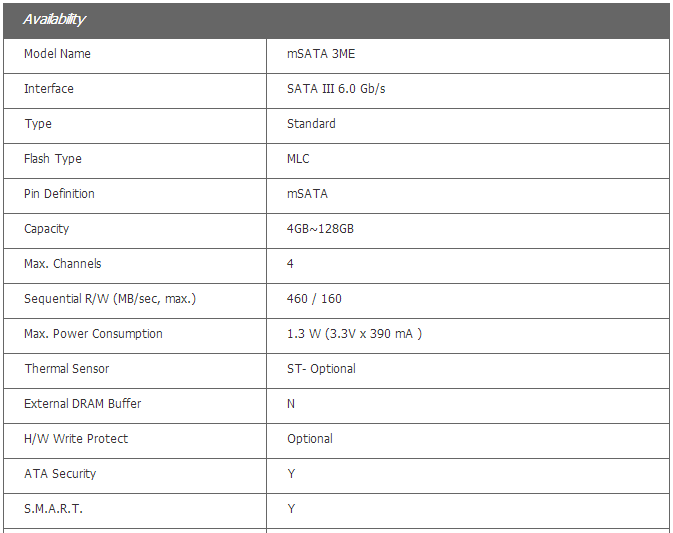Select the 4GB~128GB capacity value
Image resolution: width=673 pixels, height=533 pixels.
point(320,229)
